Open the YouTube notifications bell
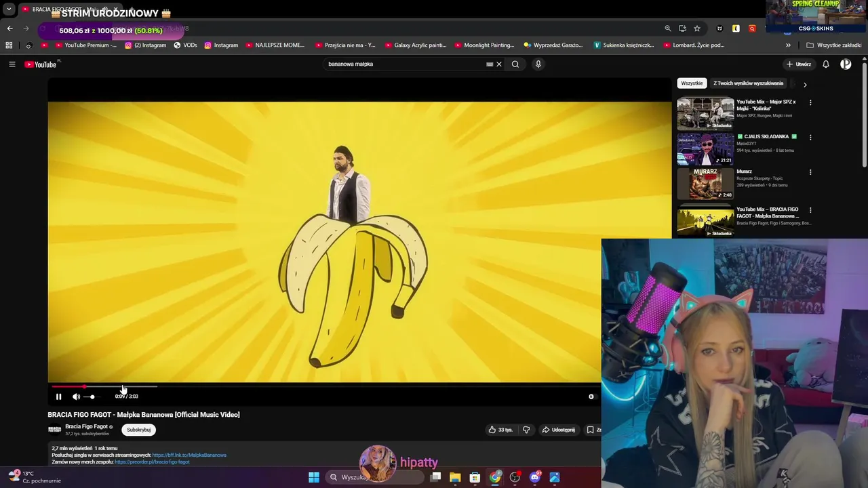The height and width of the screenshot is (488, 868). [x=826, y=64]
